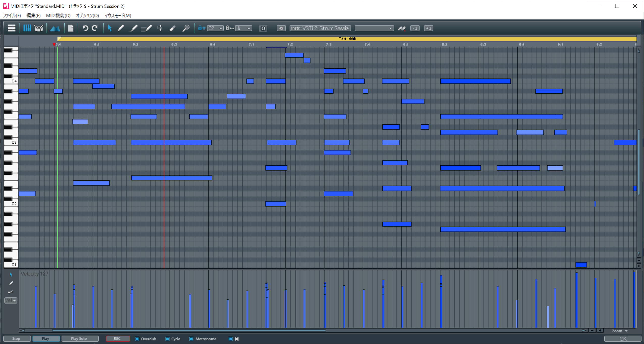Click the Quantize Q button
This screenshot has height=344, width=644.
tap(263, 28)
